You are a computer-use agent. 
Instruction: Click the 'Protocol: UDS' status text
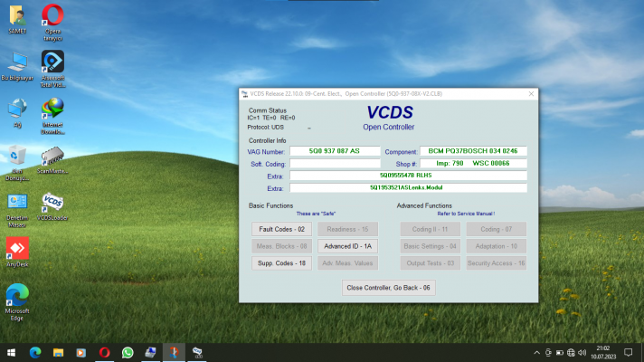(265, 128)
